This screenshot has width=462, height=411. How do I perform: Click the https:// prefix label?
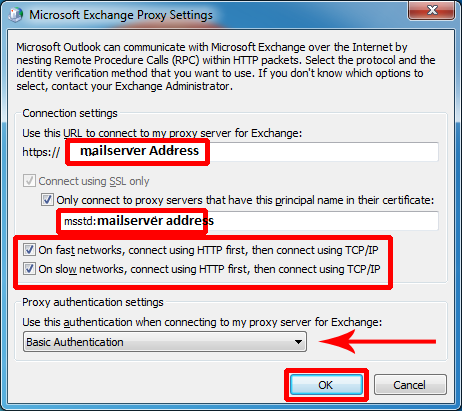(41, 152)
